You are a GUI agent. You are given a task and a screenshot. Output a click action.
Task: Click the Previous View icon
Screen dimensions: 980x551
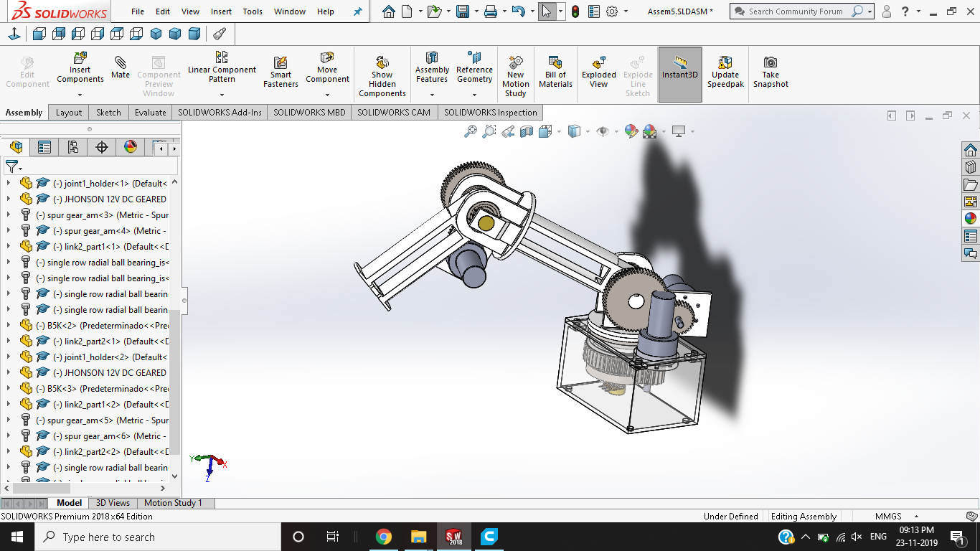(x=508, y=131)
